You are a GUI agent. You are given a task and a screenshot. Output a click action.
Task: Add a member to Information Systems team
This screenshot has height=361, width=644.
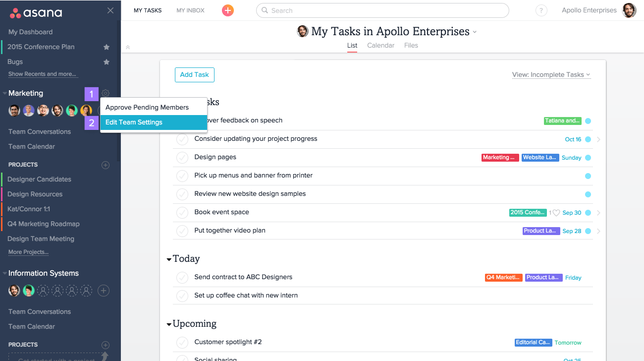(103, 291)
